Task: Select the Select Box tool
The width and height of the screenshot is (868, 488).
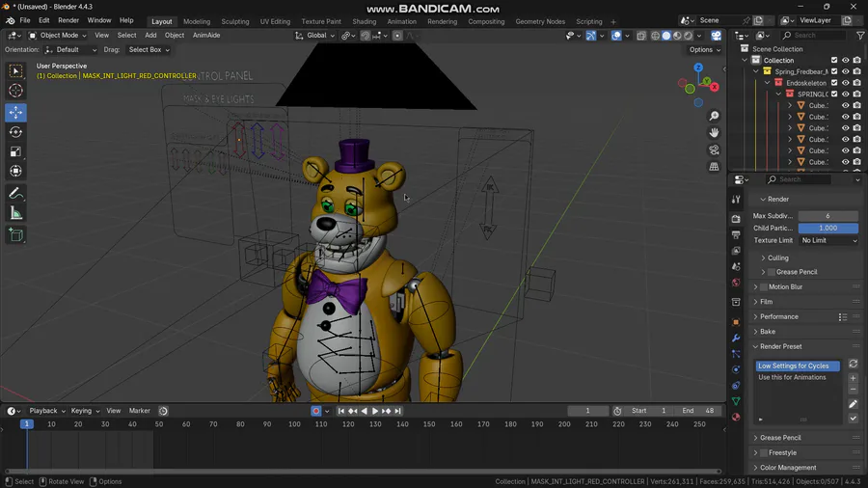Action: [15, 70]
